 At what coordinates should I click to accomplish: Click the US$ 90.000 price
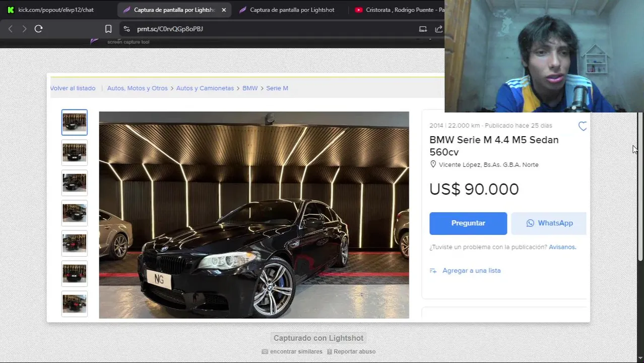pos(474,189)
